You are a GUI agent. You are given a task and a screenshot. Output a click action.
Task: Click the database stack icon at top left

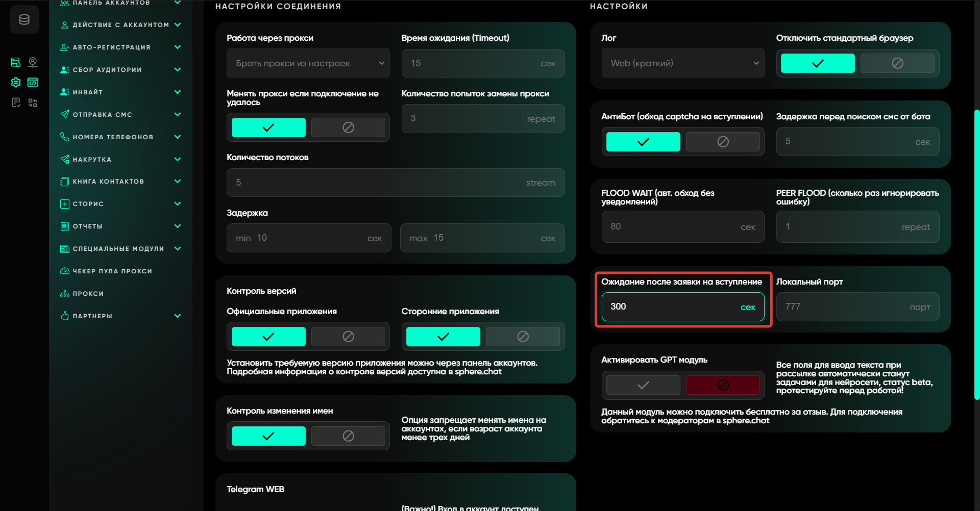point(24,20)
